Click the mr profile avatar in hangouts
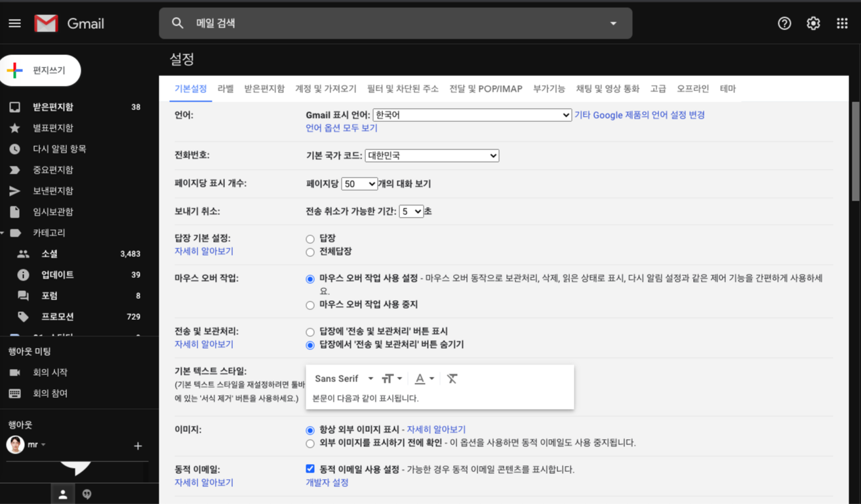 [15, 444]
